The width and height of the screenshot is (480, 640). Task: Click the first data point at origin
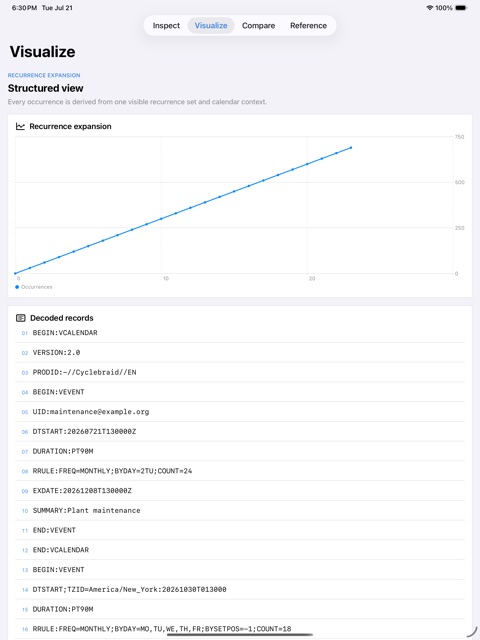(16, 273)
